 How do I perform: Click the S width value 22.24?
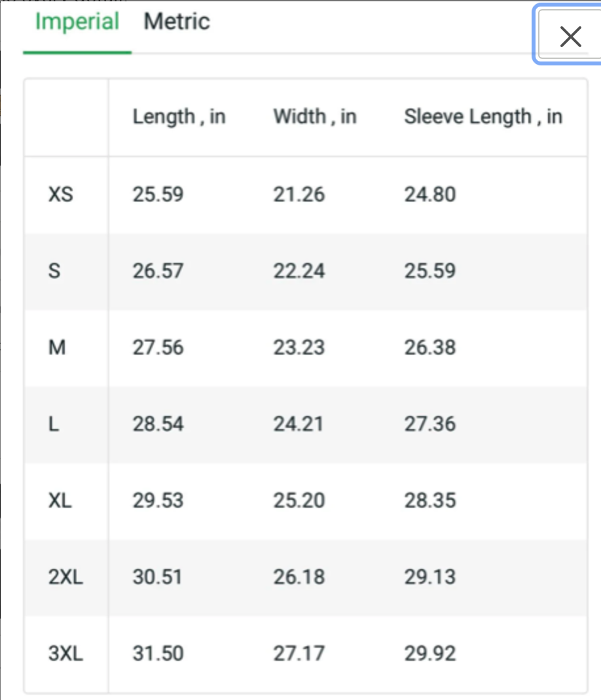[x=299, y=271]
